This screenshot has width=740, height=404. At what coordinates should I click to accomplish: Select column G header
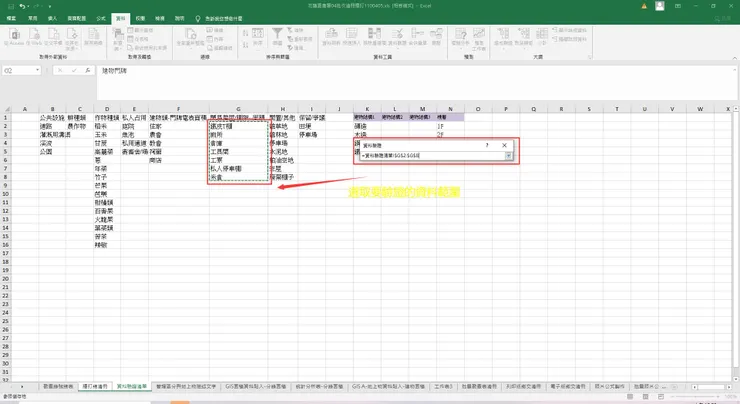[238, 109]
